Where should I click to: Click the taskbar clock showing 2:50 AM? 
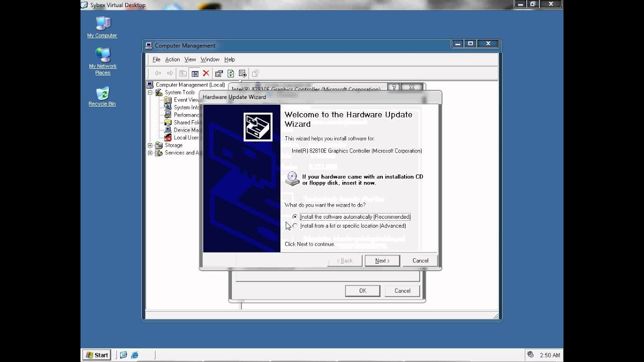pos(550,355)
